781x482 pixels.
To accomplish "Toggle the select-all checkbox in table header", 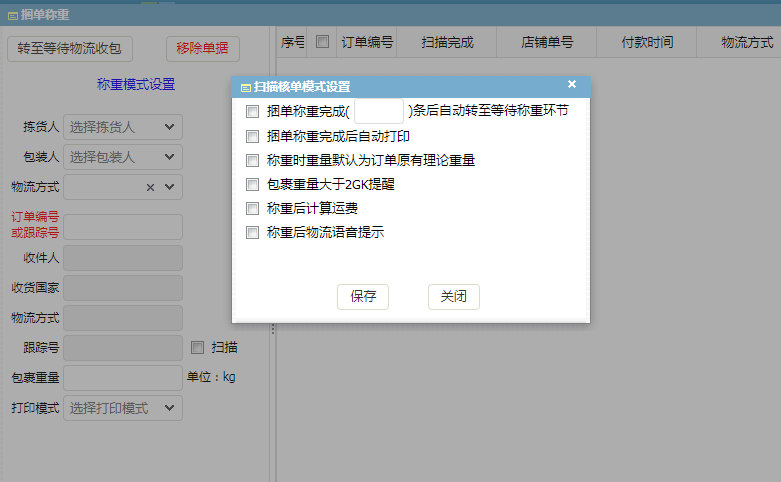I will coord(322,42).
